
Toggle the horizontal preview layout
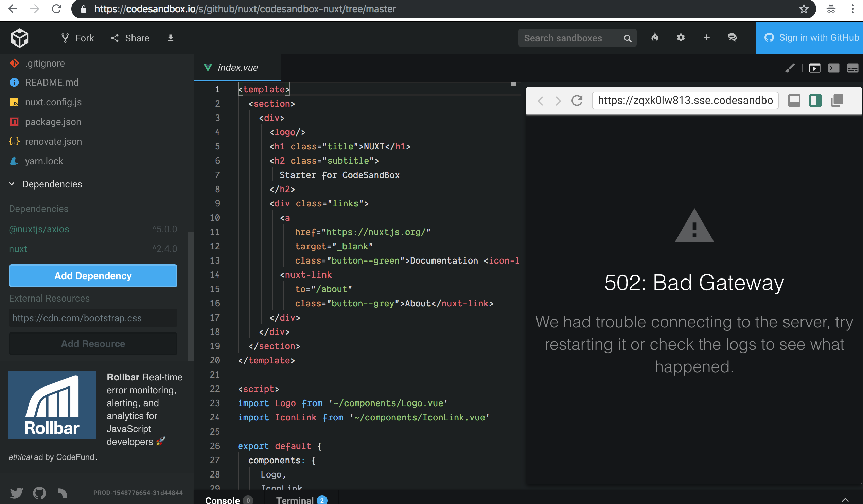coord(794,100)
